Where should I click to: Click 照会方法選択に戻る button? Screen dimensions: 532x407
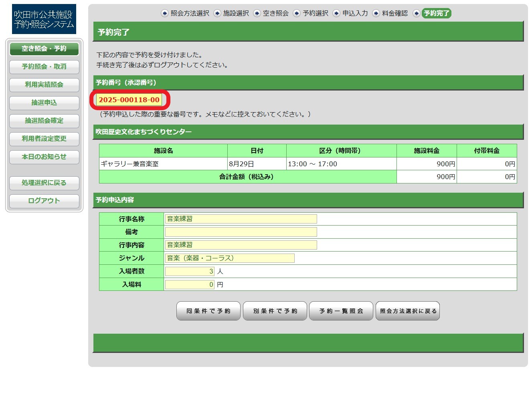(408, 311)
